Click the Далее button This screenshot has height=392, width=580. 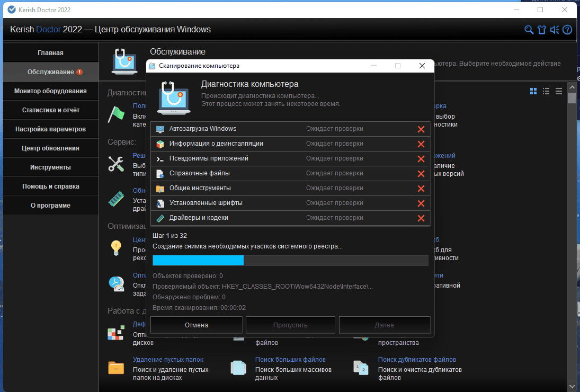(385, 325)
